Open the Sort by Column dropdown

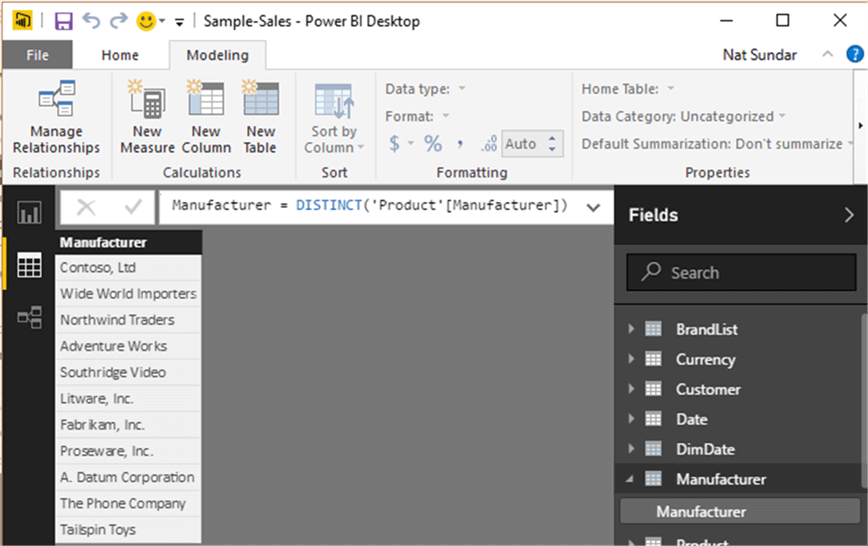click(334, 117)
